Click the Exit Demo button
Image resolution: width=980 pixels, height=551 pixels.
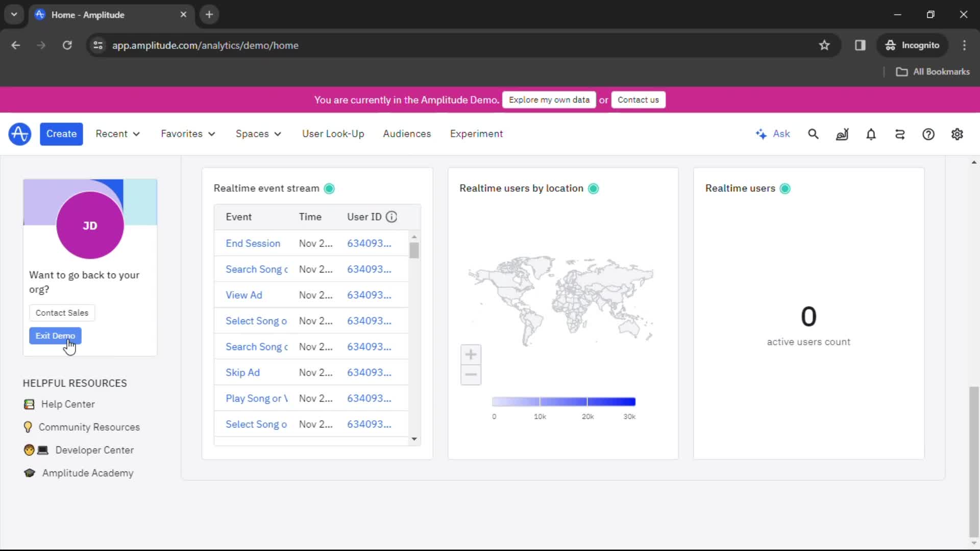pyautogui.click(x=55, y=336)
